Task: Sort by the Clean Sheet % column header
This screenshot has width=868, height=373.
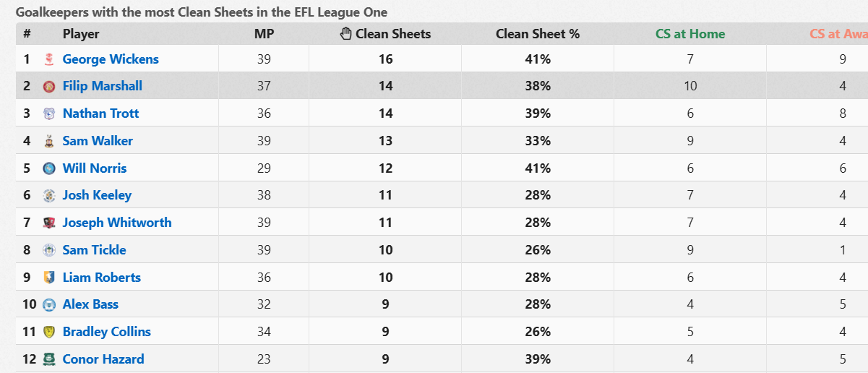Action: pyautogui.click(x=537, y=34)
